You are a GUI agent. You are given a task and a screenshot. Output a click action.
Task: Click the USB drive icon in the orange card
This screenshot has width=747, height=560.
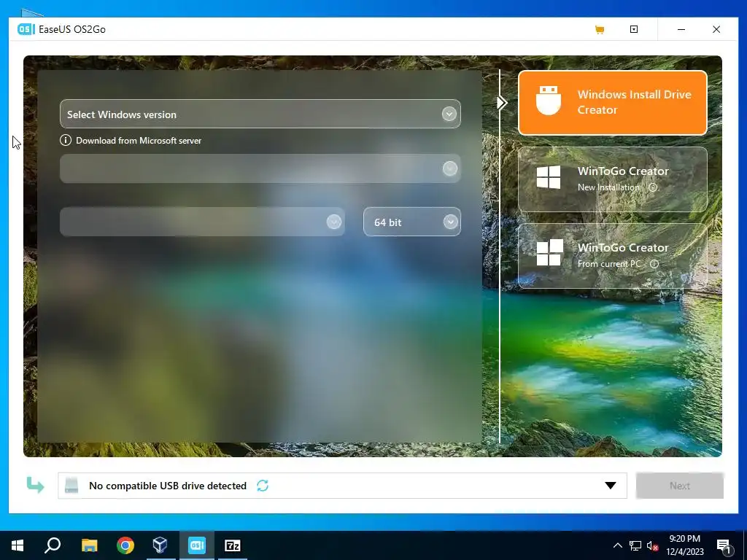coord(549,101)
